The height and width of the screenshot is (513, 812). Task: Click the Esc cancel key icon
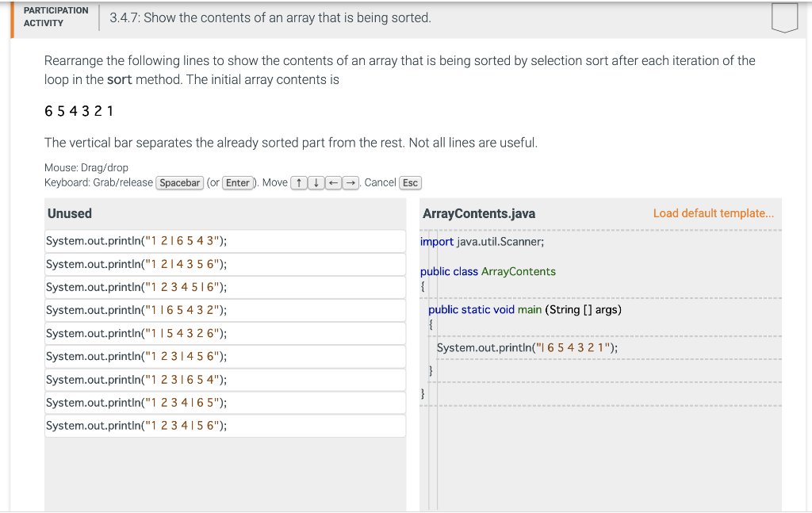click(x=410, y=182)
